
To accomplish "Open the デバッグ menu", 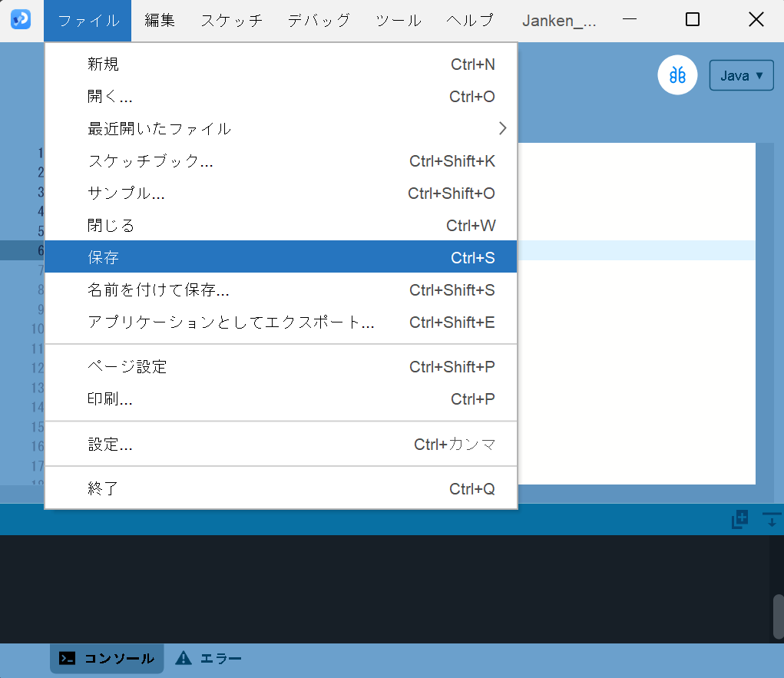I will tap(319, 21).
